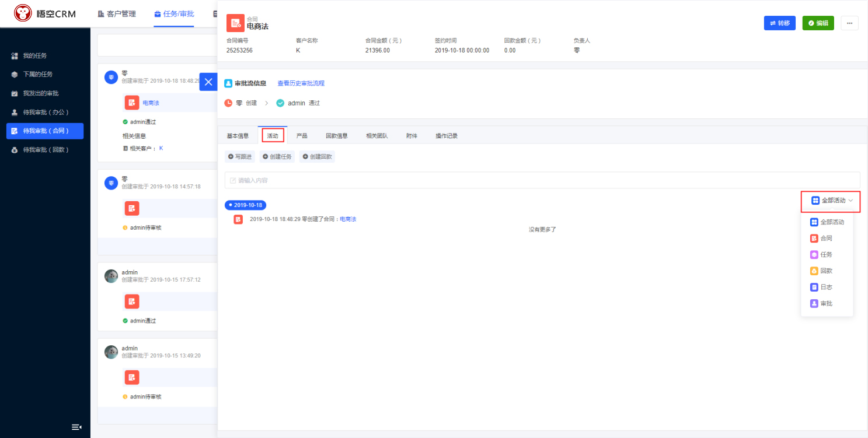868x438 pixels.
Task: Click the blue close panel X button
Action: 208,82
